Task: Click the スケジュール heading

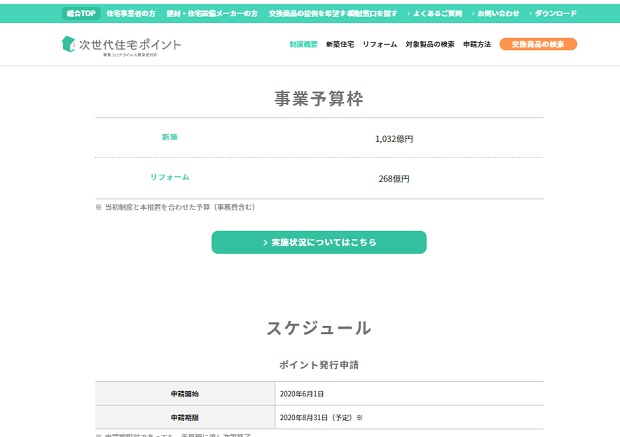Action: click(319, 328)
